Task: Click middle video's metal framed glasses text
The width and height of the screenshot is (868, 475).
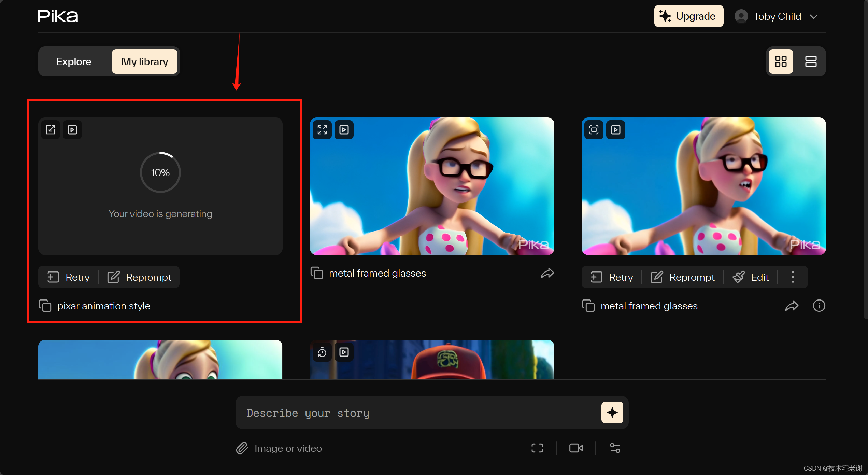Action: (377, 273)
